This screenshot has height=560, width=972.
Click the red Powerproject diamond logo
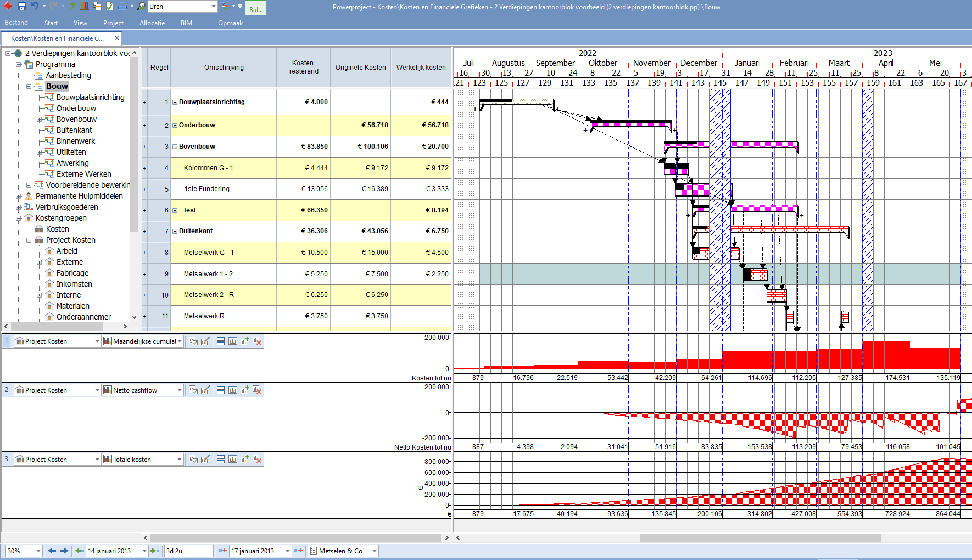tap(8, 6)
